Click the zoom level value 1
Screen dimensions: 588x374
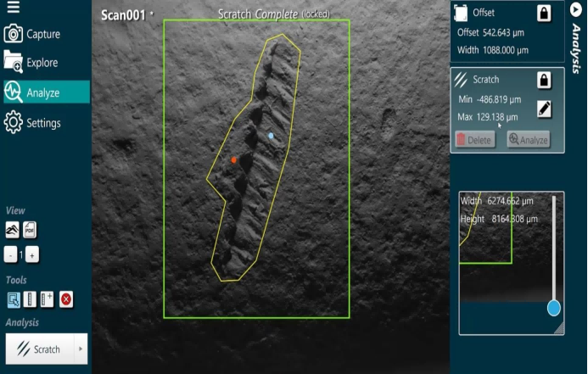pos(21,255)
